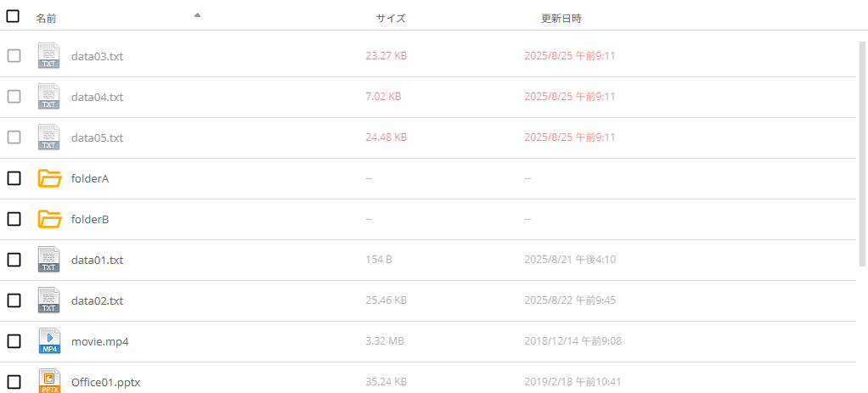Click the vertical scrollbar on the right

pos(863,153)
